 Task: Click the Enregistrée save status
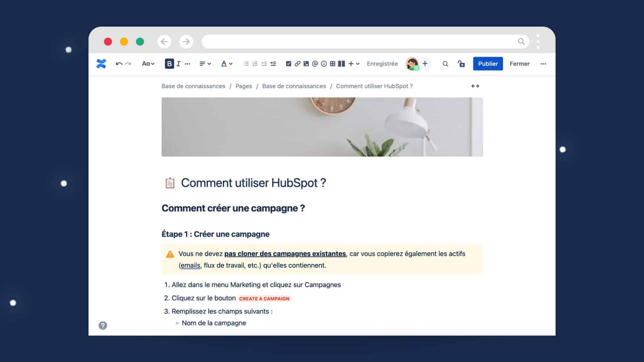coord(382,64)
